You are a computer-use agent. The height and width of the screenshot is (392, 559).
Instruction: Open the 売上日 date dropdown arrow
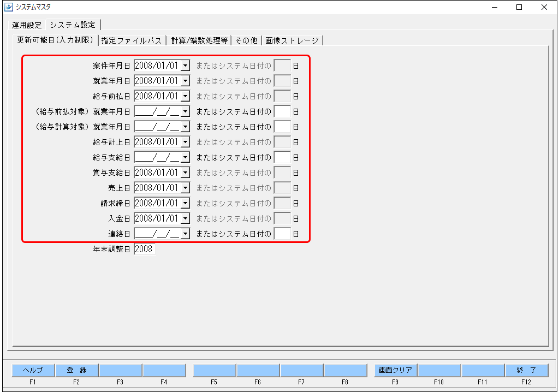pyautogui.click(x=186, y=188)
